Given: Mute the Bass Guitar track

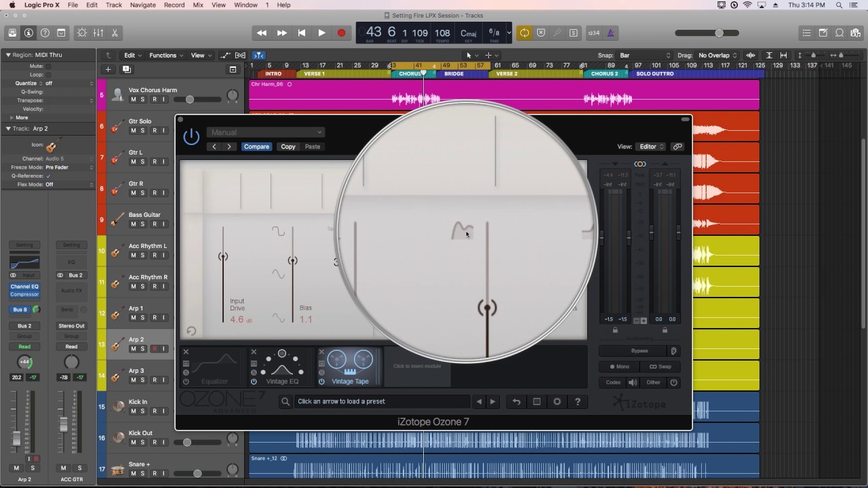Looking at the screenshot, I should (133, 224).
